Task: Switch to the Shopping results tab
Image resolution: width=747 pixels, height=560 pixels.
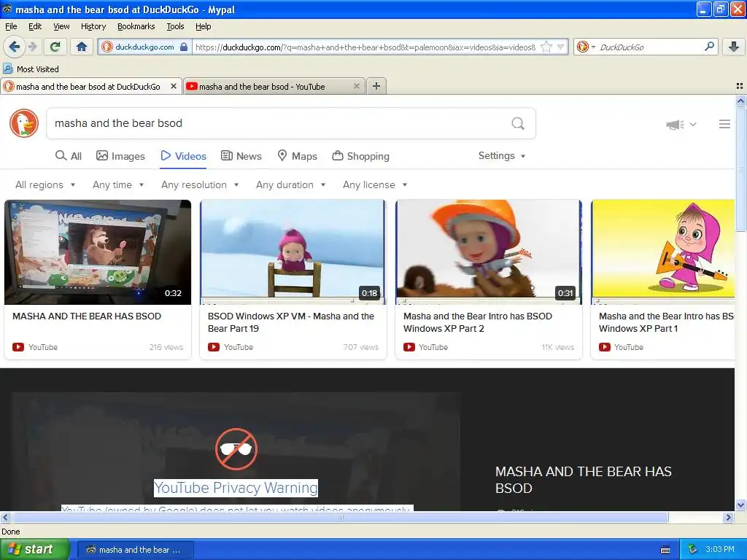Action: coord(360,156)
